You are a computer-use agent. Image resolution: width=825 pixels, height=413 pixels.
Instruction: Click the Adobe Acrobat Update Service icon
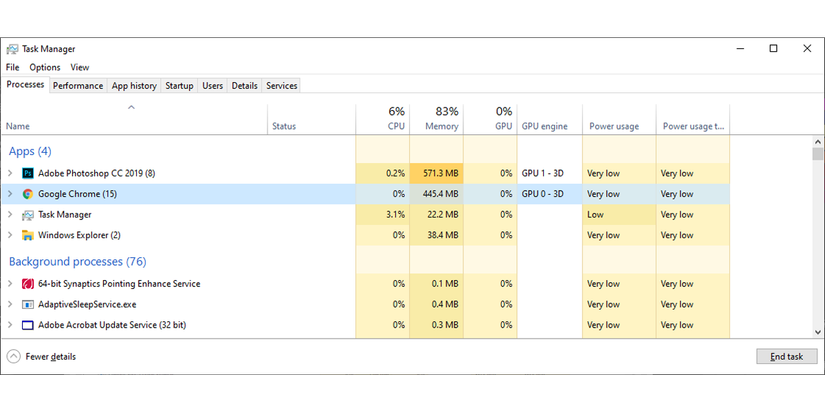coord(27,325)
